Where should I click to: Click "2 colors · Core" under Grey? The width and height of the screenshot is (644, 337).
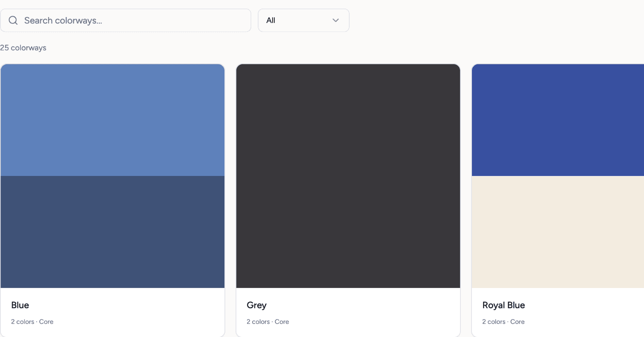coord(268,322)
